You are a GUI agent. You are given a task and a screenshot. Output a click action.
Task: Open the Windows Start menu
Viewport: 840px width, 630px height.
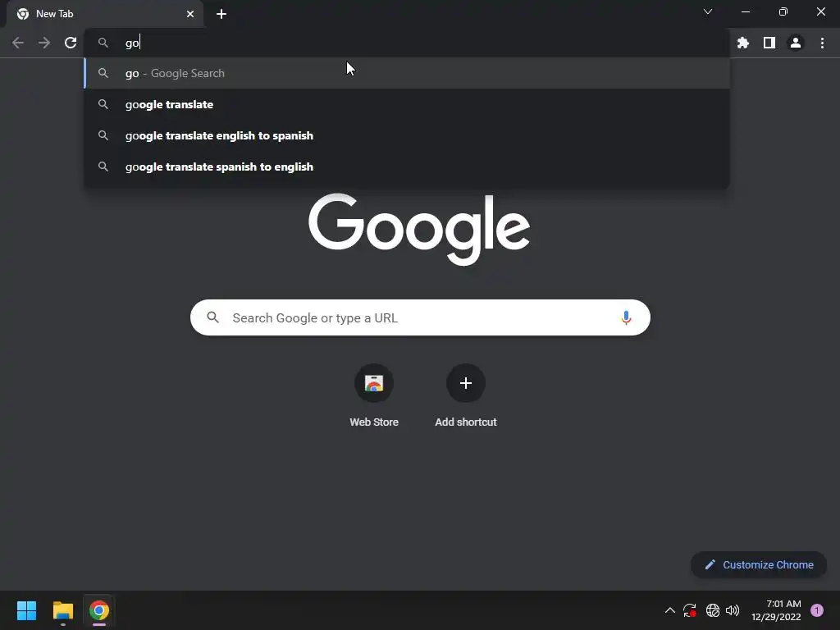[x=26, y=610]
